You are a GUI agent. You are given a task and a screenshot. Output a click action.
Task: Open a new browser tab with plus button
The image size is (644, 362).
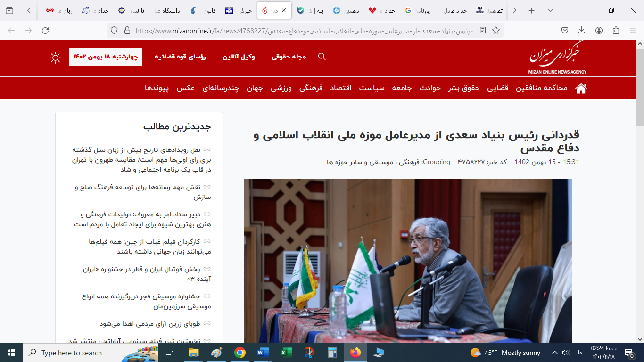[x=532, y=10]
